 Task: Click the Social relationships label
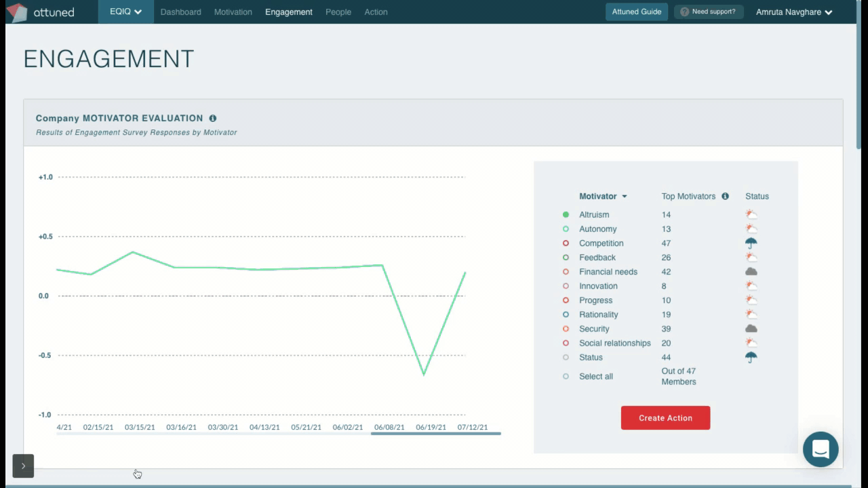coord(615,343)
